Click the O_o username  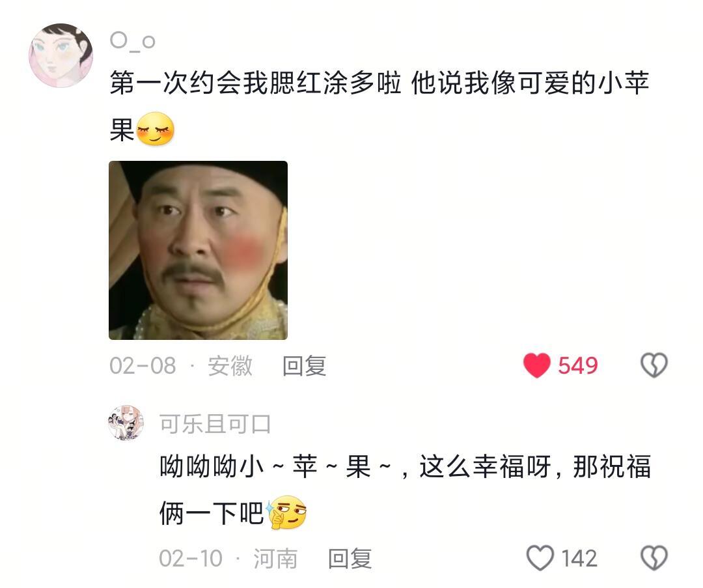coord(133,42)
